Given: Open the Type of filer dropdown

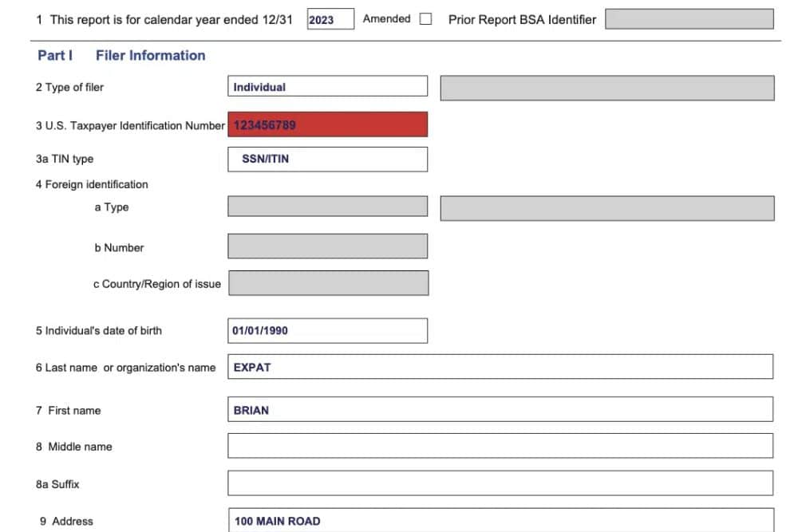Looking at the screenshot, I should (327, 87).
